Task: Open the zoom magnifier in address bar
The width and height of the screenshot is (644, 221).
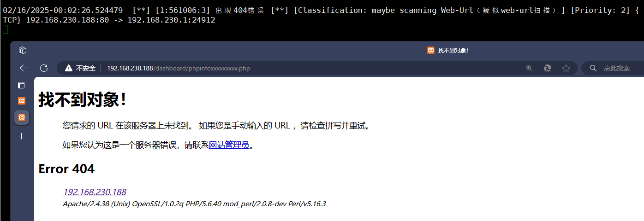Action: tap(529, 68)
